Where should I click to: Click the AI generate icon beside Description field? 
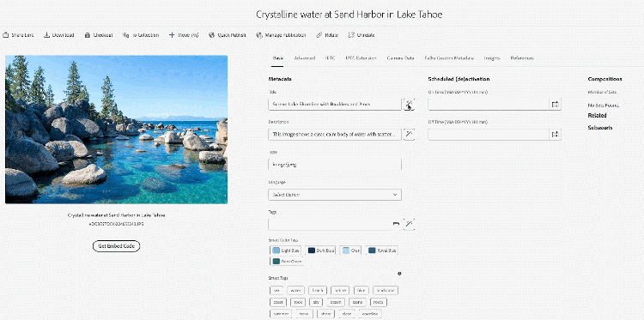point(409,134)
